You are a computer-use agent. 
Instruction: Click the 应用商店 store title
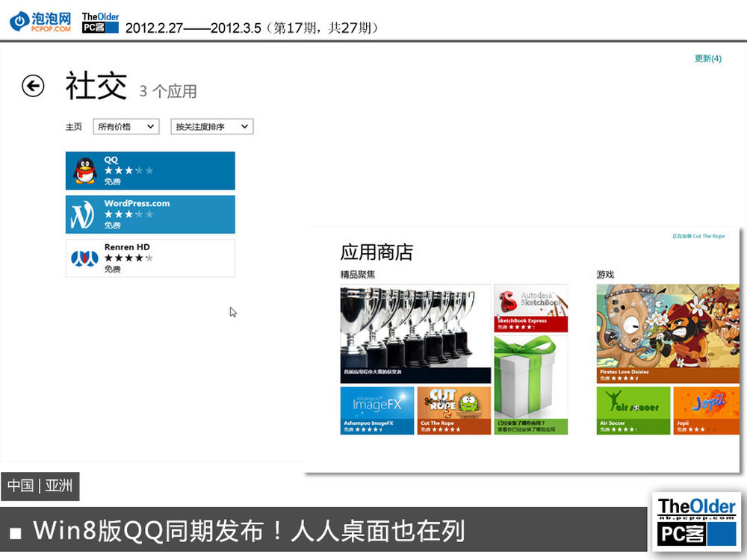376,252
